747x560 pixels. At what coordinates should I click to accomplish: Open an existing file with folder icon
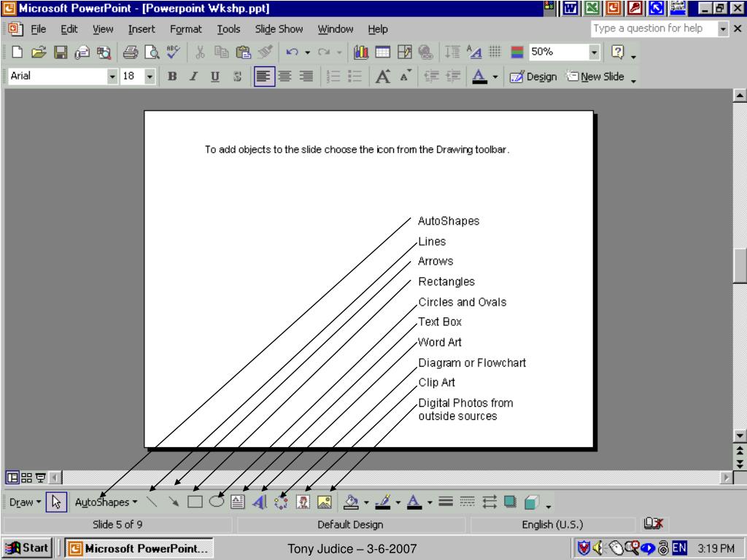click(x=39, y=52)
